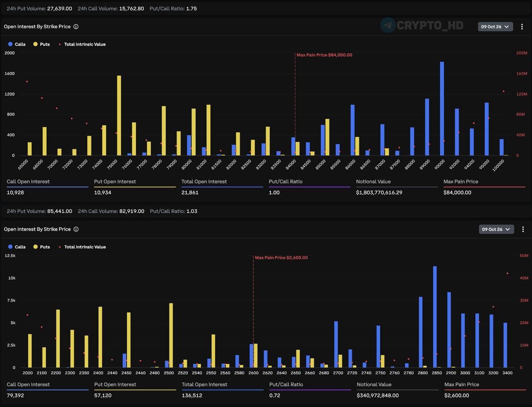The height and width of the screenshot is (407, 532).
Task: Toggle Calls series in the $84,000 max-pain chart legend
Action: tap(17, 44)
